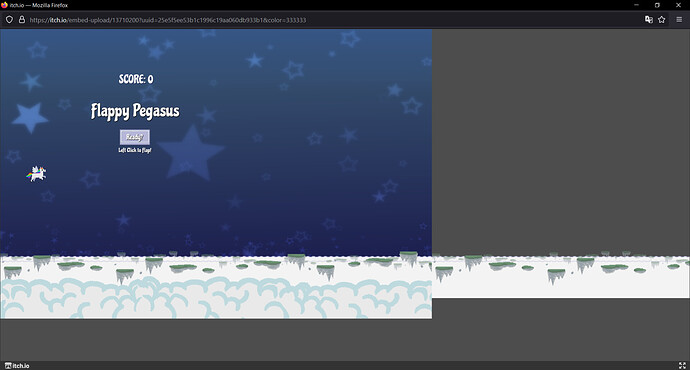690x370 pixels.
Task: Close the Firefox window
Action: coord(678,5)
